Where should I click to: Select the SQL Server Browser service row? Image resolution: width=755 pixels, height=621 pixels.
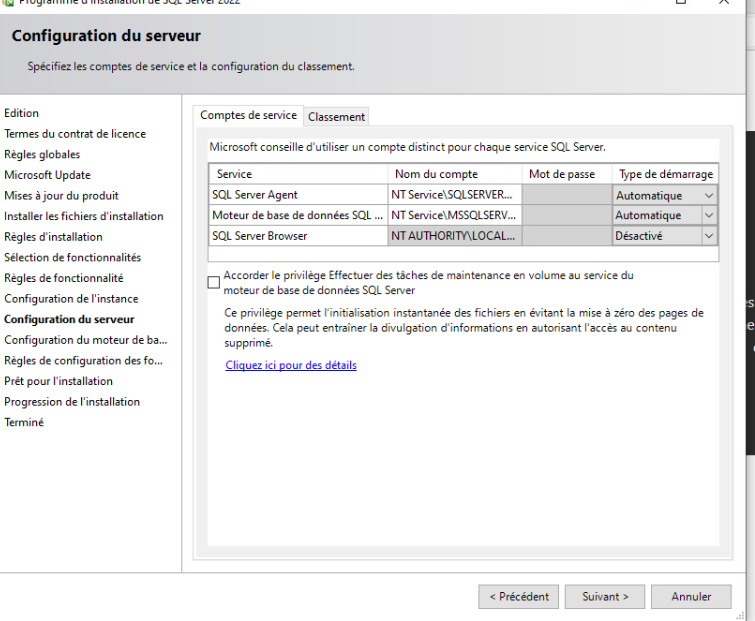(298, 236)
